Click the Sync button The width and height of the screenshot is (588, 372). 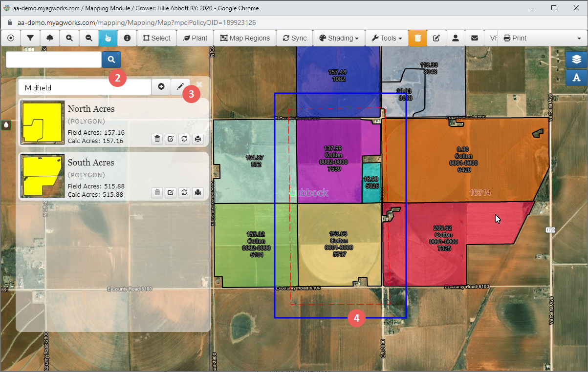pyautogui.click(x=294, y=38)
